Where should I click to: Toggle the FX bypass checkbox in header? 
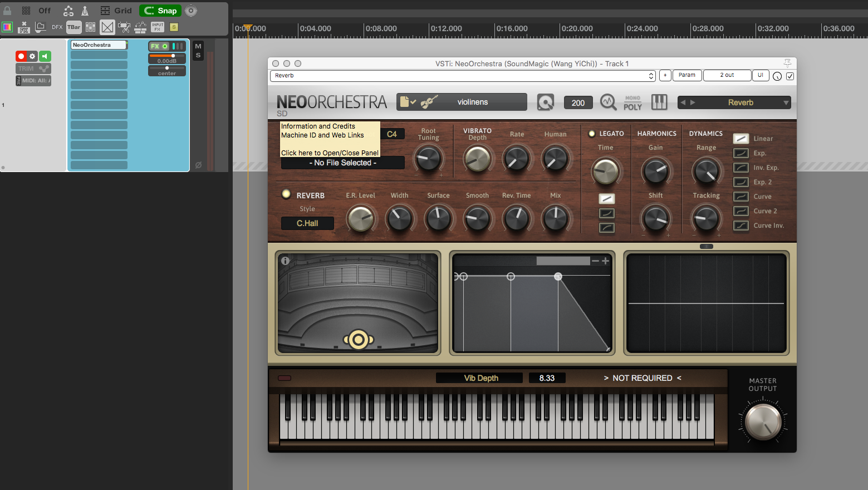pyautogui.click(x=790, y=76)
